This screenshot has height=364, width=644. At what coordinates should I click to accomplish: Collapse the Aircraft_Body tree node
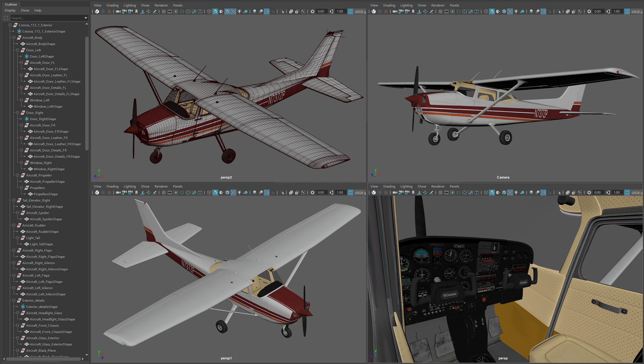click(14, 38)
